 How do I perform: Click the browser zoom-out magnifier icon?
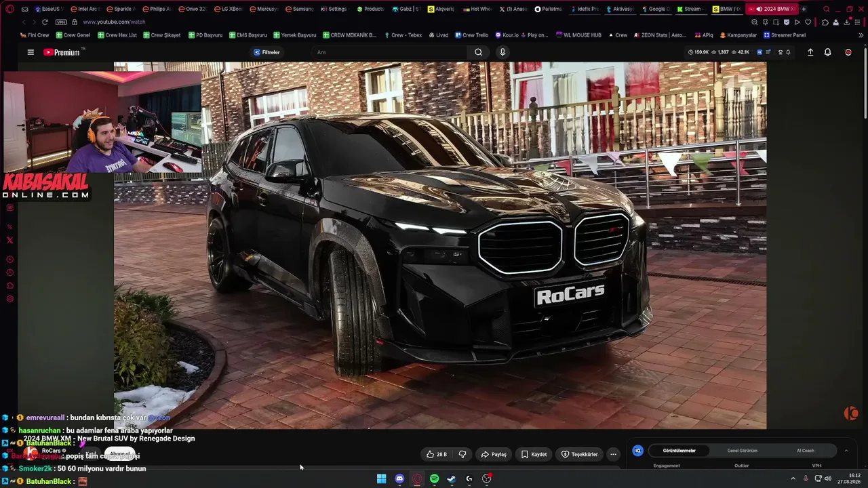coord(755,22)
